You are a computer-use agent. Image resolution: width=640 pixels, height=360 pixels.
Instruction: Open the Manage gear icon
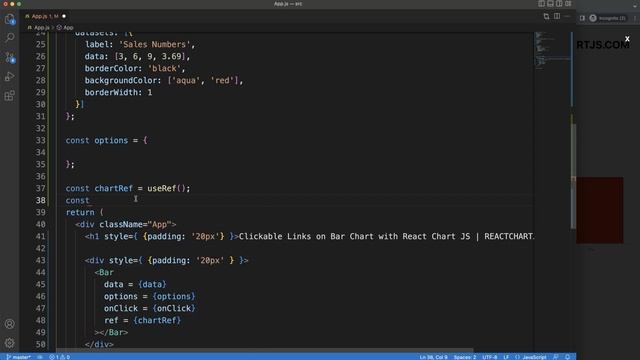pos(9,343)
